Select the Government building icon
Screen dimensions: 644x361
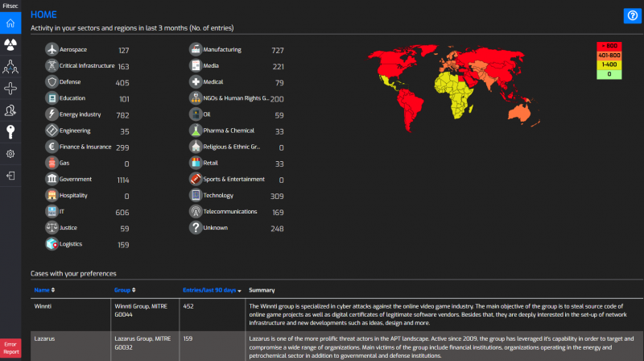(52, 179)
